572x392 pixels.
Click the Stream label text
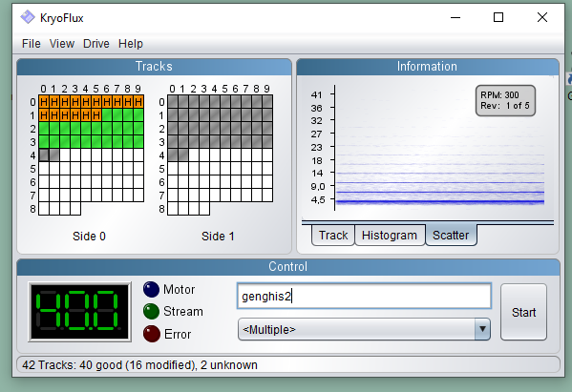click(x=183, y=312)
